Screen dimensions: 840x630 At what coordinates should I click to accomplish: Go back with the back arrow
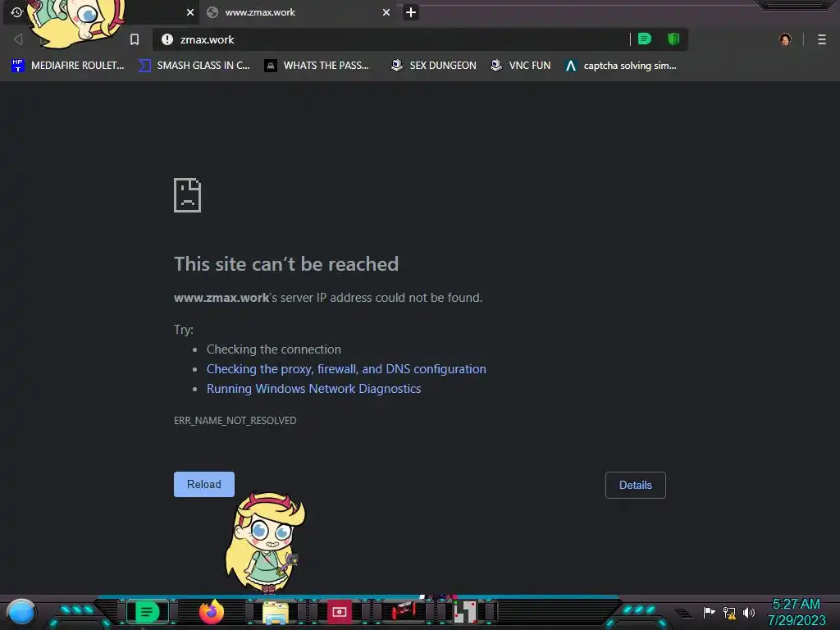(18, 39)
